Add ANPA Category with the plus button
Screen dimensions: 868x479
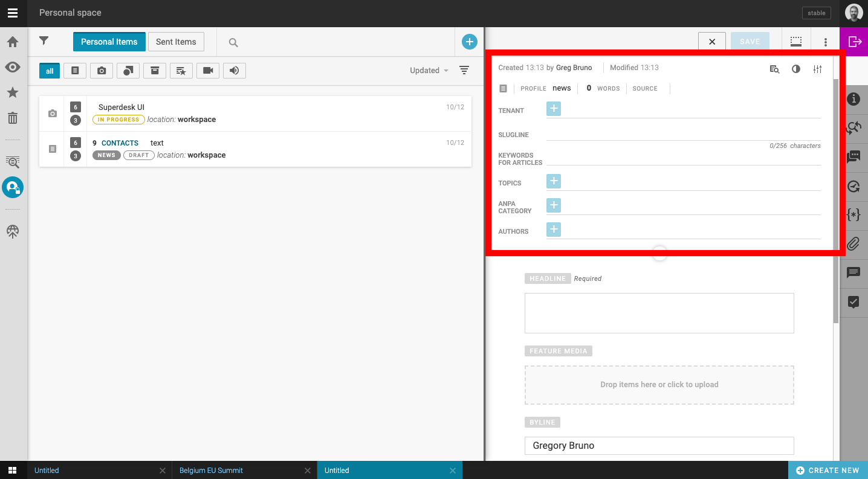coord(554,205)
